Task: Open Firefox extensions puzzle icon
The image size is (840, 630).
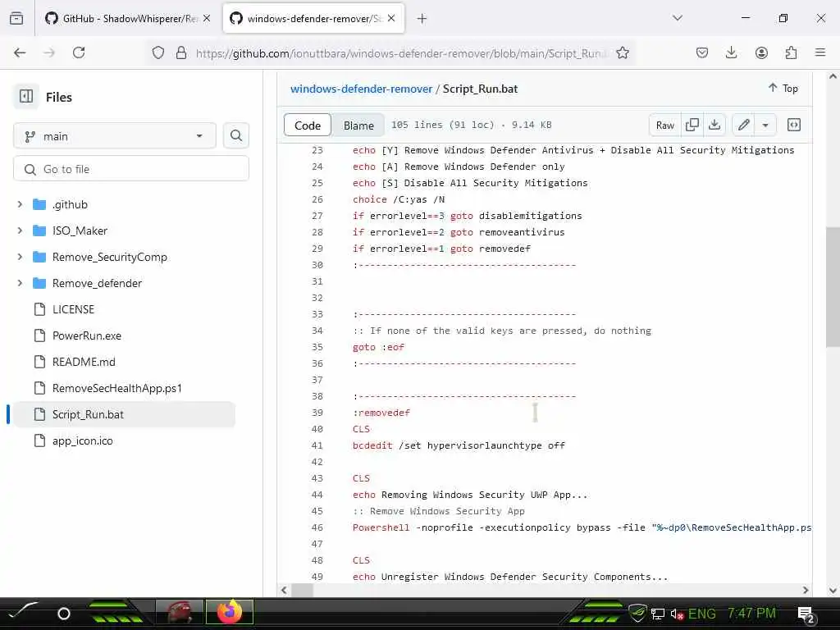Action: pyautogui.click(x=791, y=52)
